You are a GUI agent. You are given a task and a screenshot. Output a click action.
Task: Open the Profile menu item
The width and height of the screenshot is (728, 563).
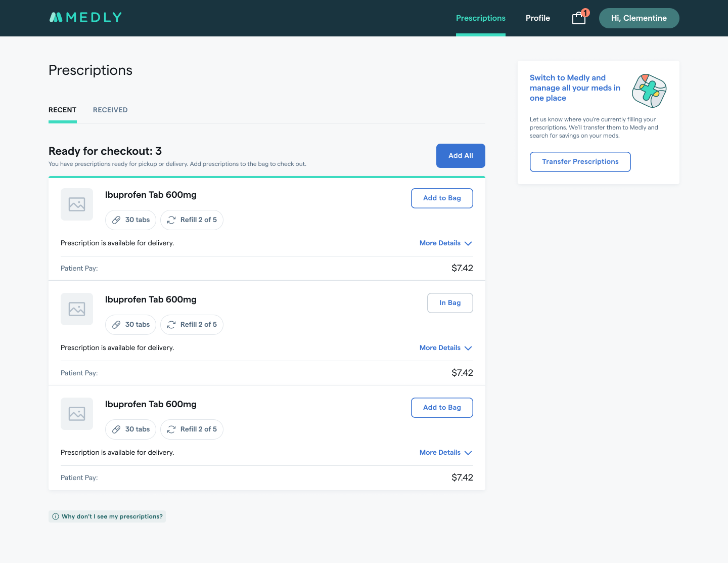[x=537, y=18]
